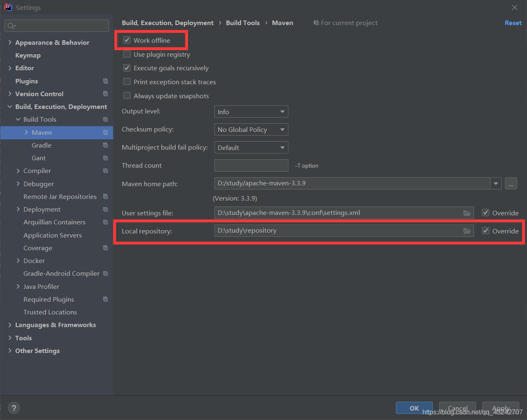Expand the Maven tree node
Viewport: 527px width, 420px height.
(26, 132)
